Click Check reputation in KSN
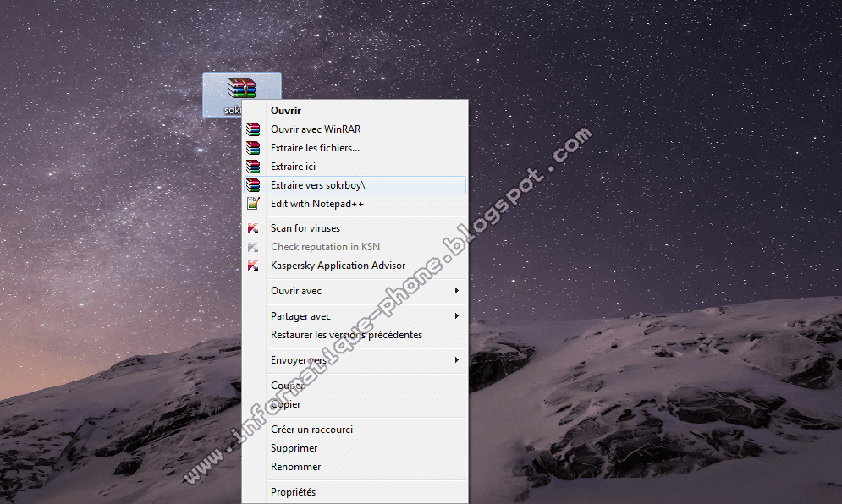842x504 pixels. pyautogui.click(x=355, y=247)
